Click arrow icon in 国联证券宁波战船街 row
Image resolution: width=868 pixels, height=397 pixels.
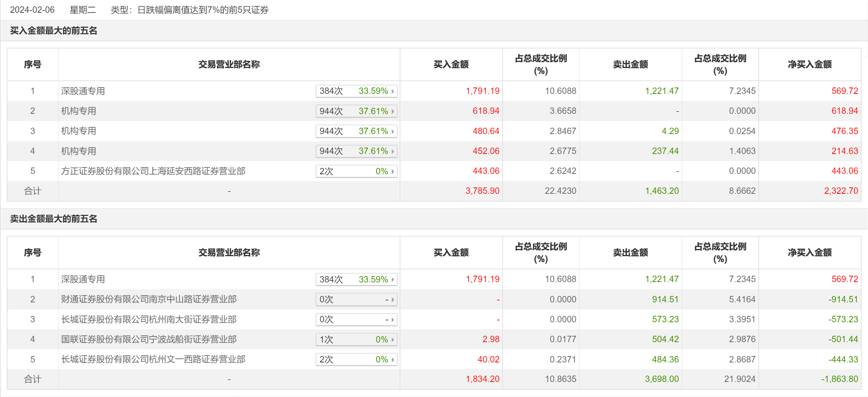click(x=392, y=340)
